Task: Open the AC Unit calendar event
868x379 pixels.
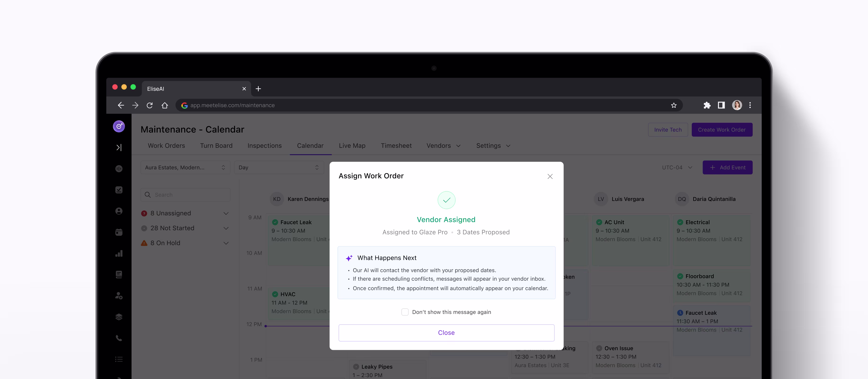Action: [x=630, y=240]
